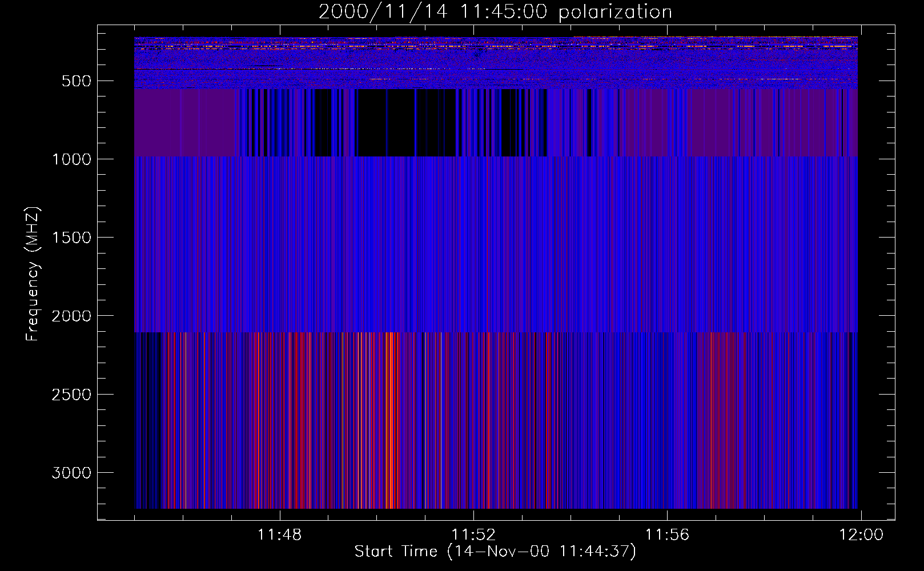Select the '3000' frequency axis label
Viewport: 924px width, 571px height.
pos(72,473)
